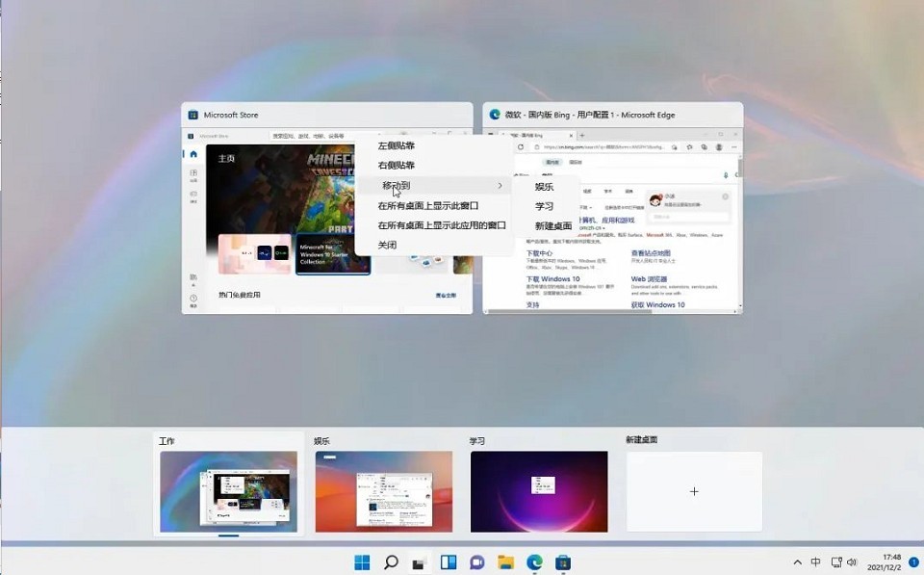
Task: Click the 娱乐 desktop name label
Action: coord(321,441)
